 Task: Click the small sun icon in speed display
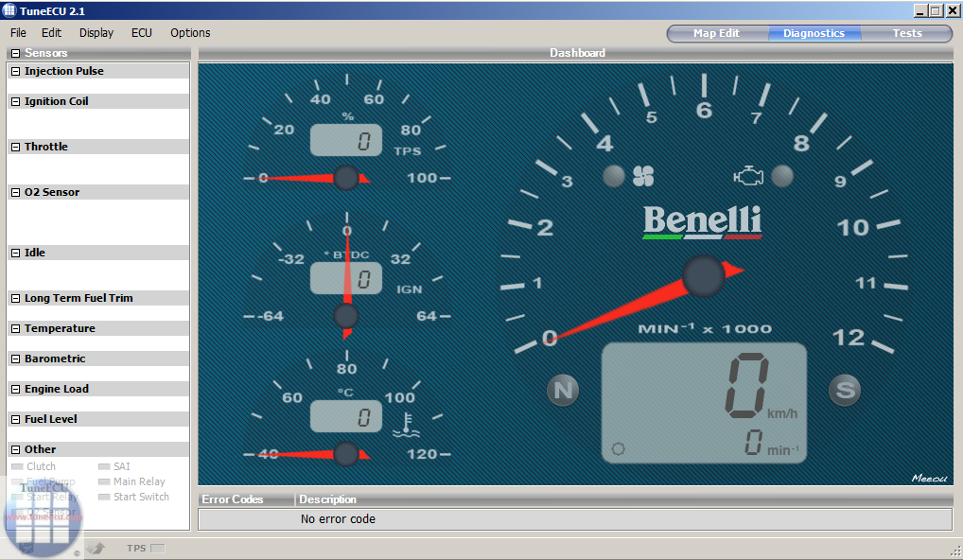click(619, 448)
